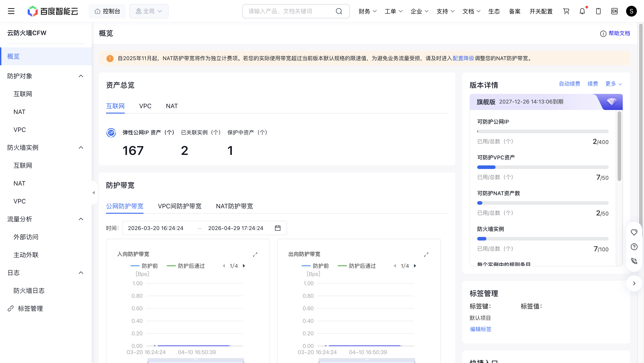644x363 pixels.
Task: Click the 出向防护带宽 chart zoom slider
Action: pyautogui.click(x=366, y=360)
